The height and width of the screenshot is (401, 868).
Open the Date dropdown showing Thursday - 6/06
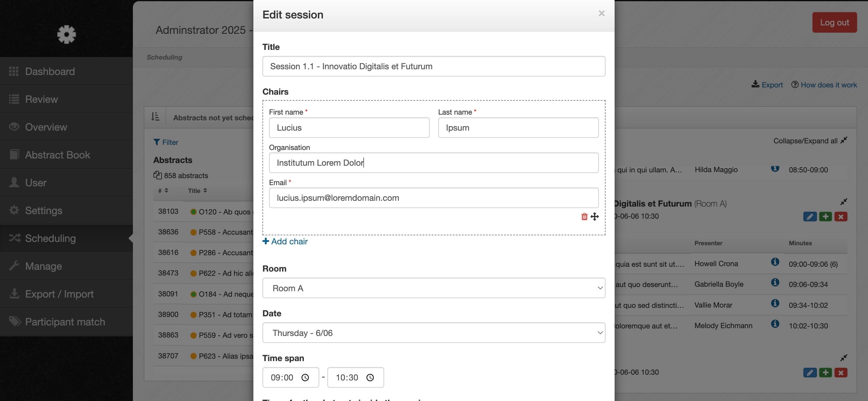click(x=434, y=333)
